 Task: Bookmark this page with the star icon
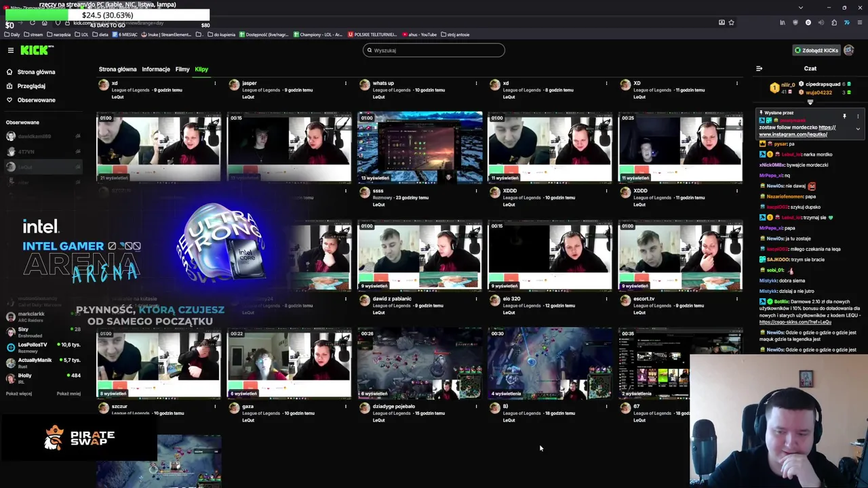pos(731,22)
